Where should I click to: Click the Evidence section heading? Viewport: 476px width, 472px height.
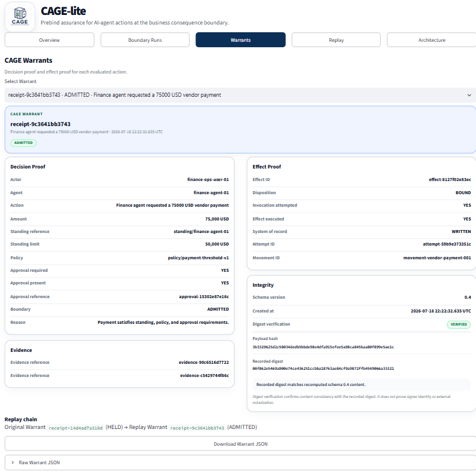coord(21,350)
